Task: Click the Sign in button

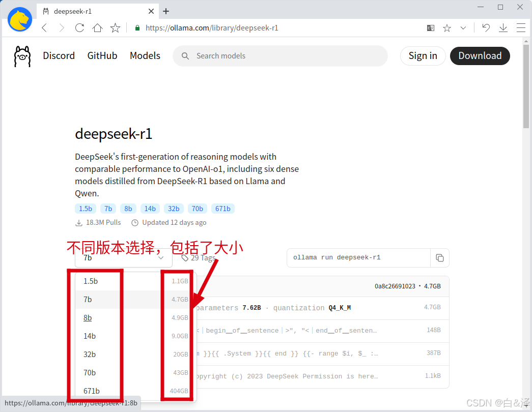Action: click(423, 56)
